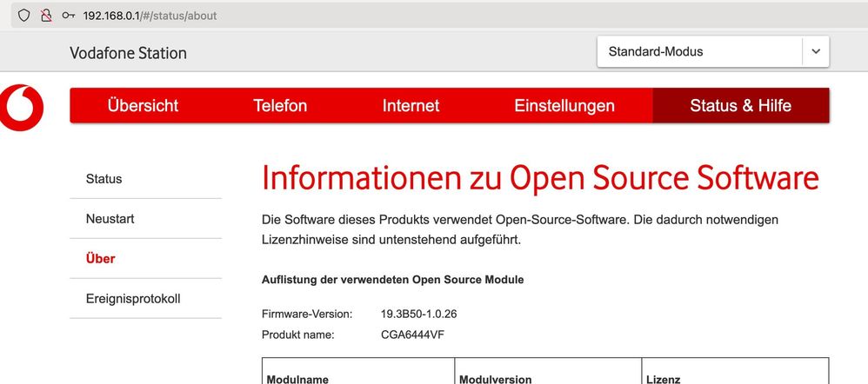Click the Informationen zu Open Source Software heading
The height and width of the screenshot is (384, 868).
coord(540,179)
